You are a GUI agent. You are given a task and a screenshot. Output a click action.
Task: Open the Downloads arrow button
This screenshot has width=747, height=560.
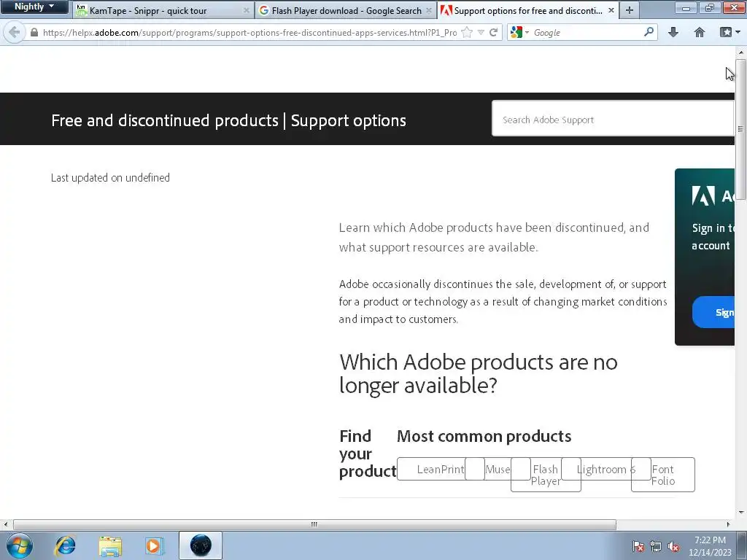pos(673,32)
